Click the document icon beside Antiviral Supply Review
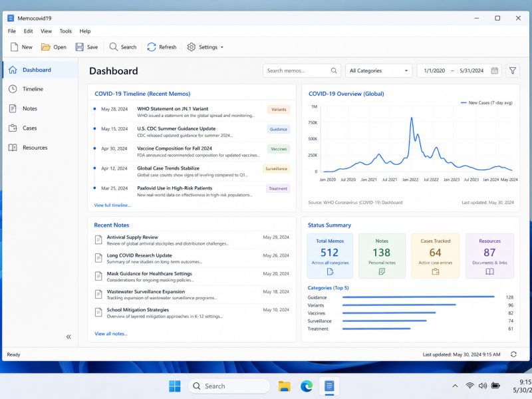 pyautogui.click(x=98, y=240)
